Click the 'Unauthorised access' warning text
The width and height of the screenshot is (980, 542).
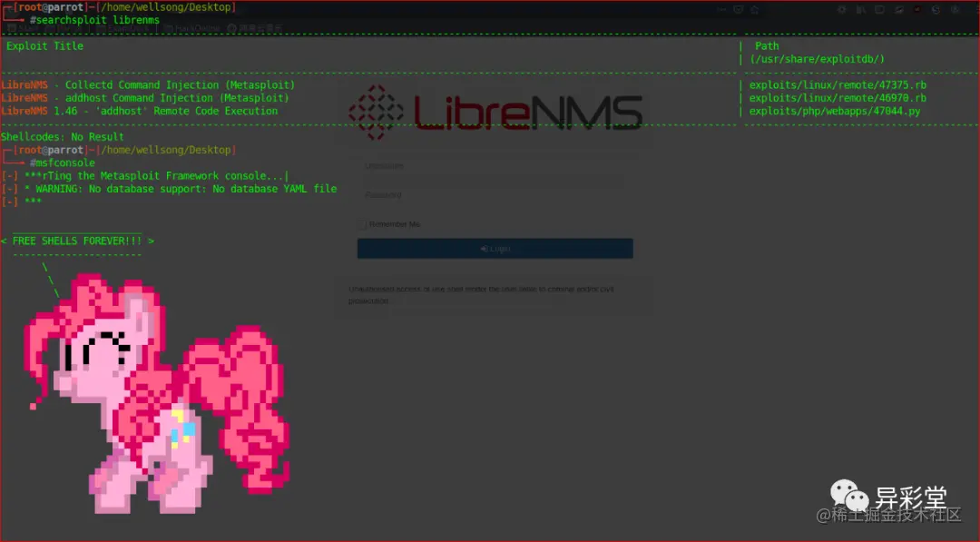point(481,295)
